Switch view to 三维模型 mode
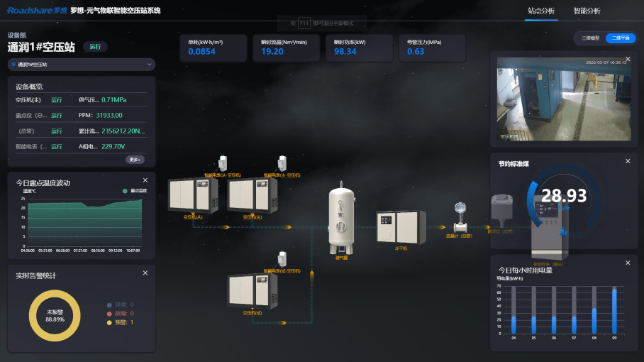Screen dimensions: 644x362 pyautogui.click(x=590, y=38)
